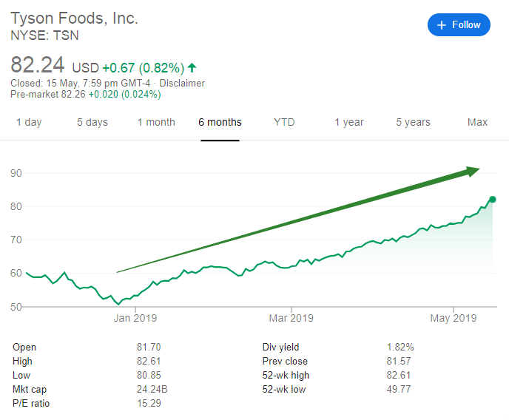Select the 5 years range
The height and width of the screenshot is (420, 509).
[x=413, y=122]
